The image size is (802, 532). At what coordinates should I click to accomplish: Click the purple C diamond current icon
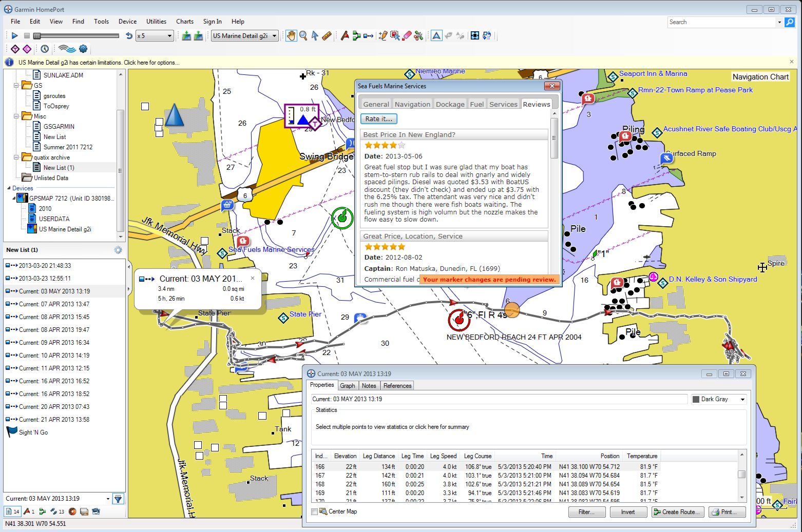[x=27, y=49]
